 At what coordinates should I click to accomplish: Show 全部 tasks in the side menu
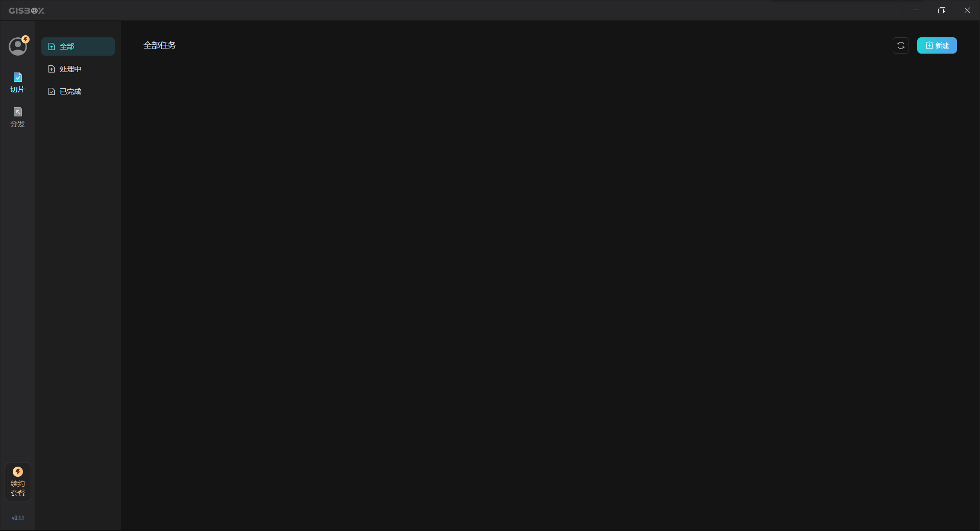[78, 46]
